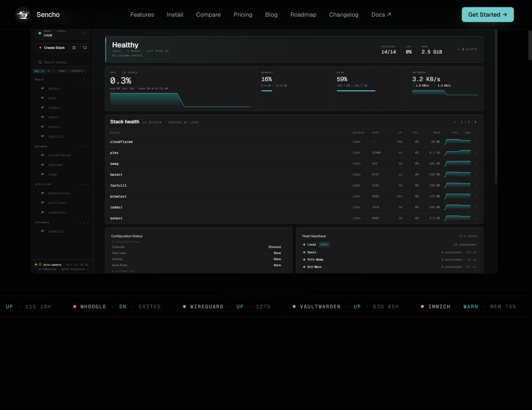Image resolution: width=532 pixels, height=410 pixels.
Task: Open the Roadmap nav item
Action: point(303,15)
